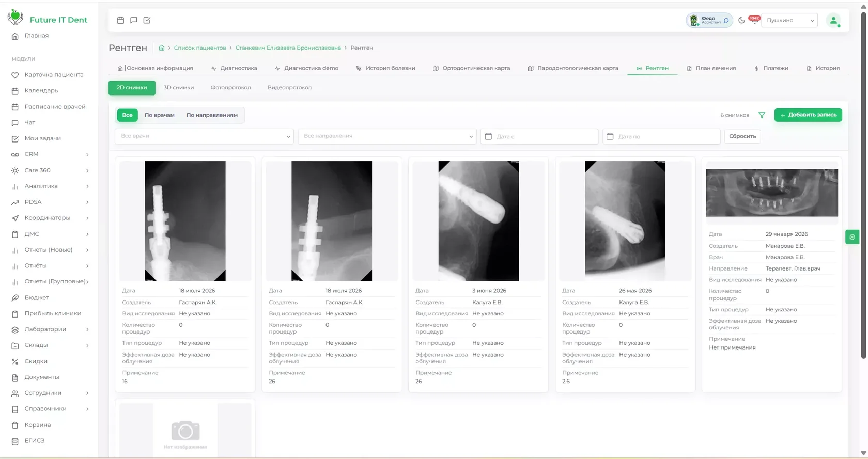The image size is (868, 459).
Task: Open the Пушкино clinic dropdown
Action: pyautogui.click(x=789, y=20)
